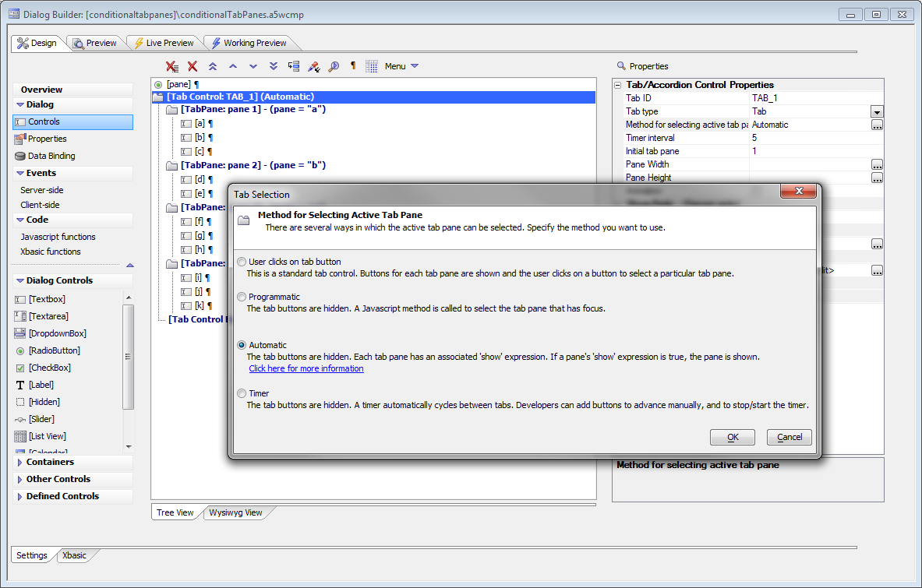Click the folder icon of TabPane pane 1
Viewport: 922px width, 588px height.
171,109
